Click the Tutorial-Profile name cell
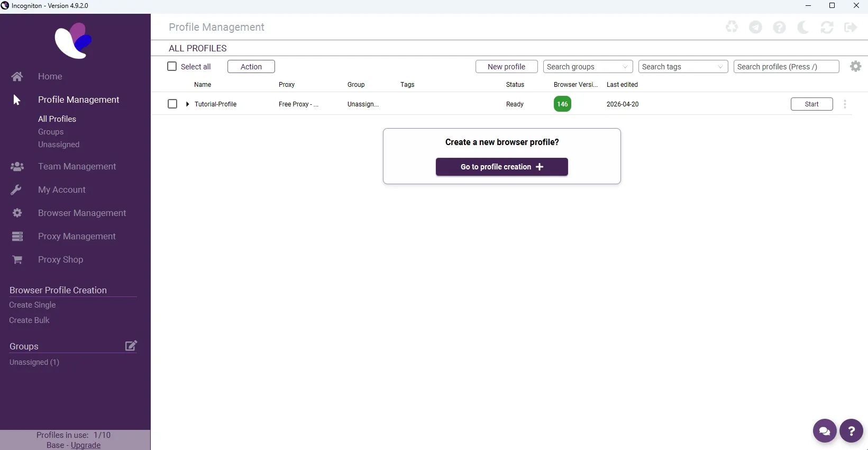Image resolution: width=868 pixels, height=450 pixels. coord(215,104)
